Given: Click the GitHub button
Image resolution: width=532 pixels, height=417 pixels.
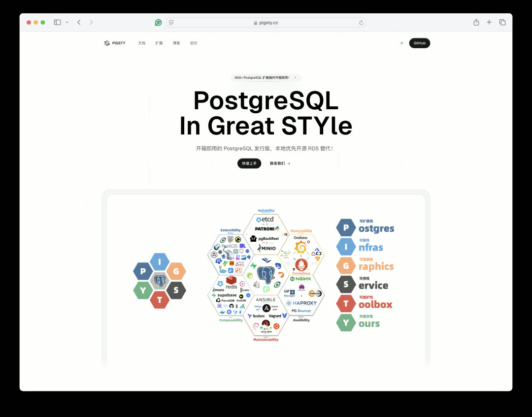Looking at the screenshot, I should 419,43.
